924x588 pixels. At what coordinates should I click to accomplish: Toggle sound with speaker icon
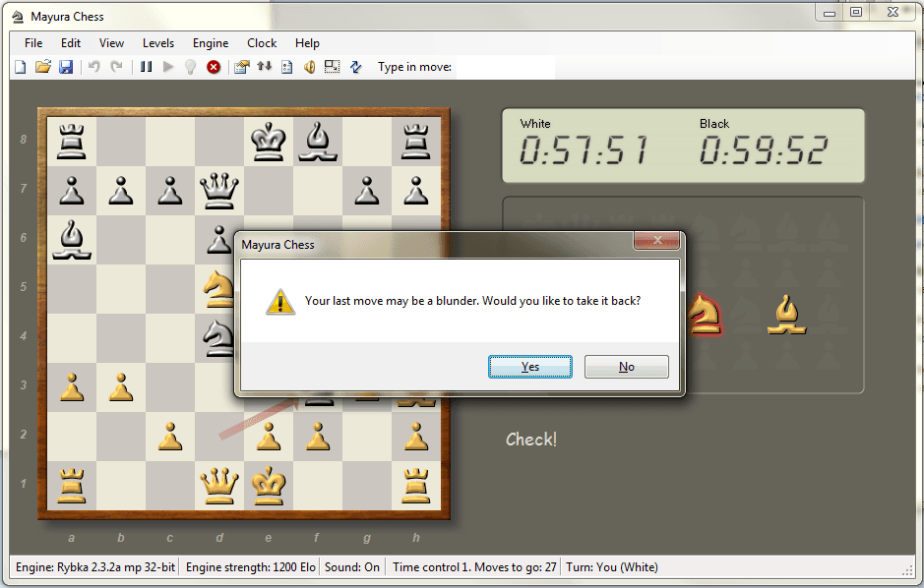309,67
